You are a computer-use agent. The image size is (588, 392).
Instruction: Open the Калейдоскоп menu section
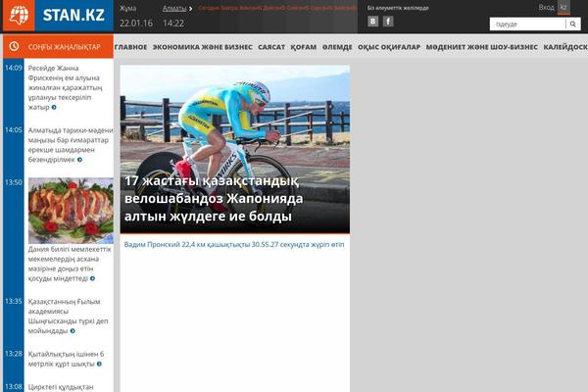[565, 47]
